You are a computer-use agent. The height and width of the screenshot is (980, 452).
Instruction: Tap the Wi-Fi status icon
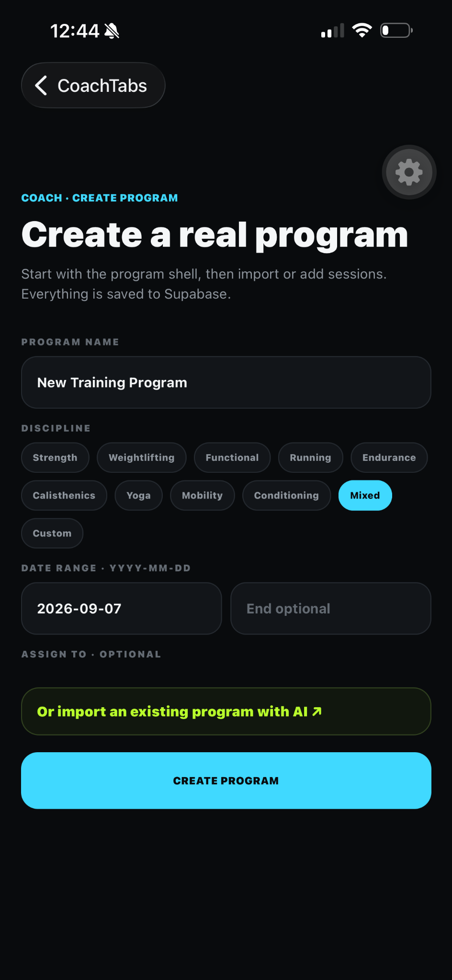(x=362, y=31)
